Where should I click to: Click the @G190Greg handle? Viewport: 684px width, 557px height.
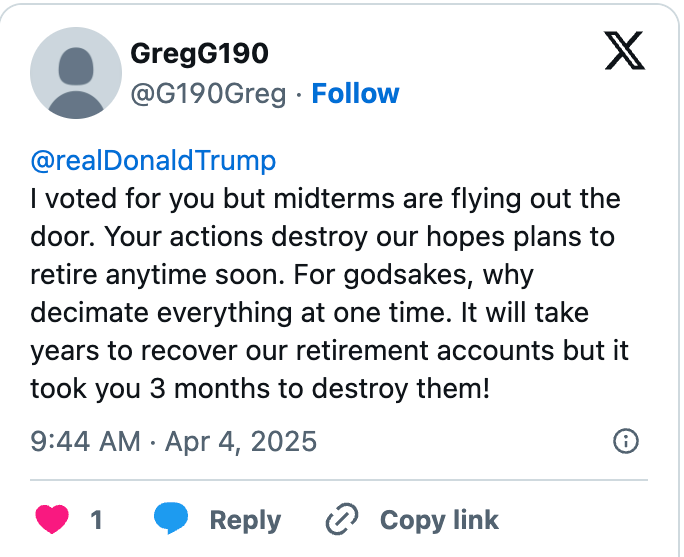[209, 94]
